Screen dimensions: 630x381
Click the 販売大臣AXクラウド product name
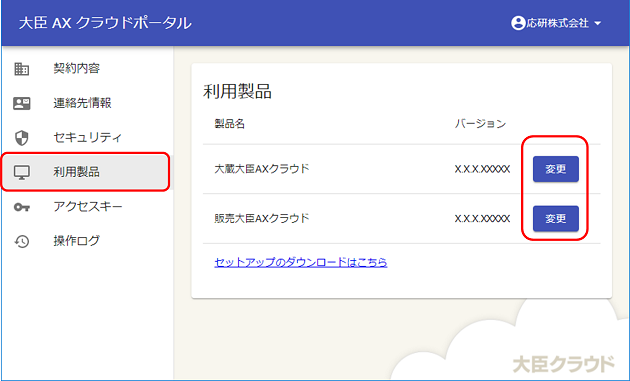tap(262, 219)
